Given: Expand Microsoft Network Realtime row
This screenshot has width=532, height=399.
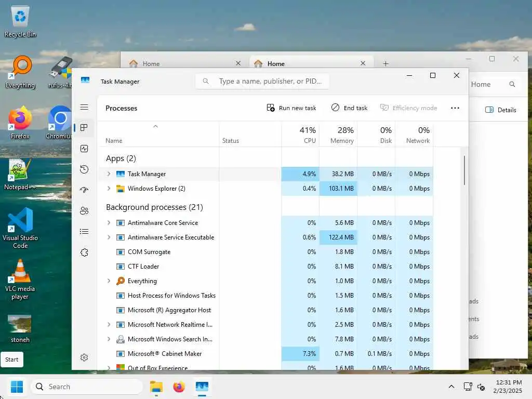Looking at the screenshot, I should click(x=109, y=325).
